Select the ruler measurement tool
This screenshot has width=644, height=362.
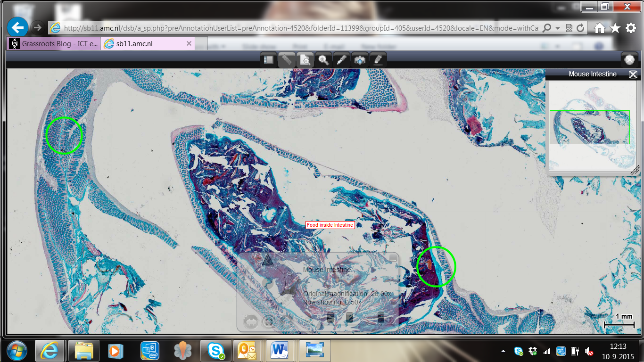tap(287, 60)
